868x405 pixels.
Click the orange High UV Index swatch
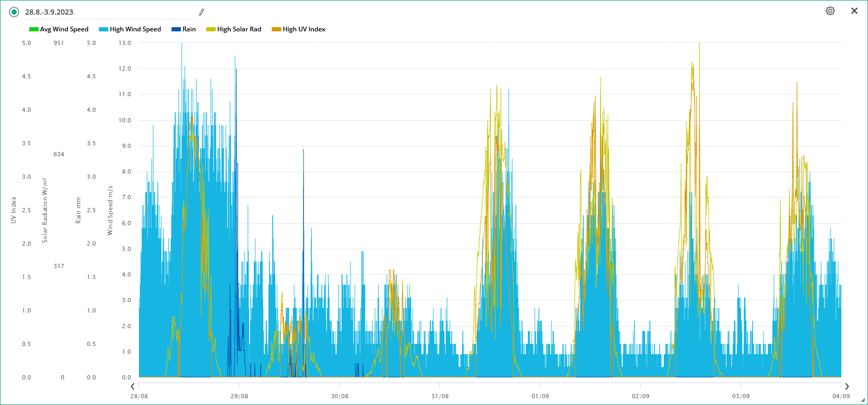tap(276, 29)
